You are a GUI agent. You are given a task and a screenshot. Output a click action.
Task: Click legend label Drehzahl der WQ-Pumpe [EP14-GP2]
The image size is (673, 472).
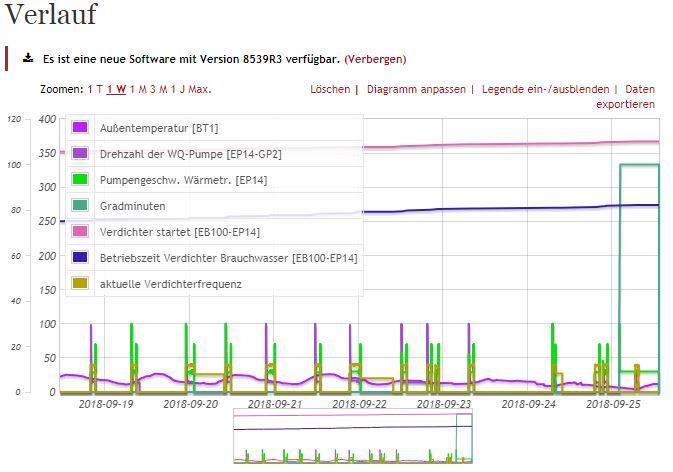pos(191,154)
